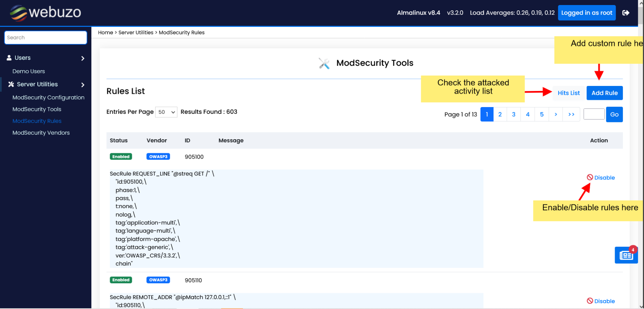Open the news notification widget icon
This screenshot has width=644, height=309.
click(626, 255)
